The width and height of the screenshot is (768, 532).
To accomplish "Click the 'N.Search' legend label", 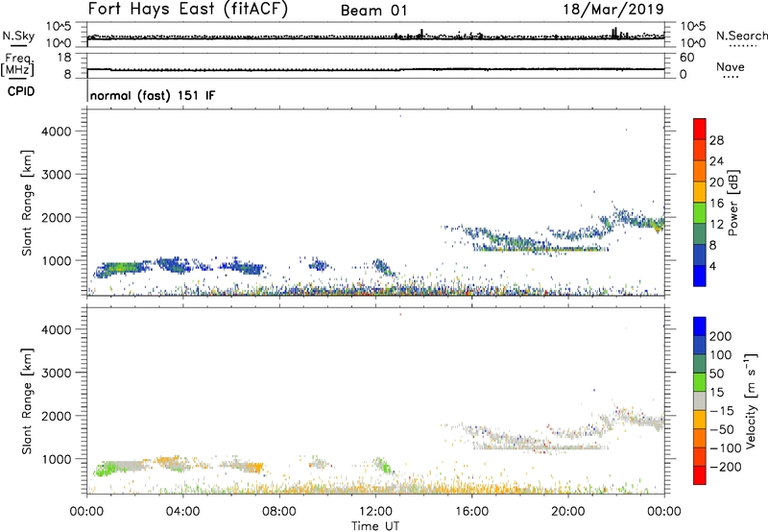I will pyautogui.click(x=741, y=36).
